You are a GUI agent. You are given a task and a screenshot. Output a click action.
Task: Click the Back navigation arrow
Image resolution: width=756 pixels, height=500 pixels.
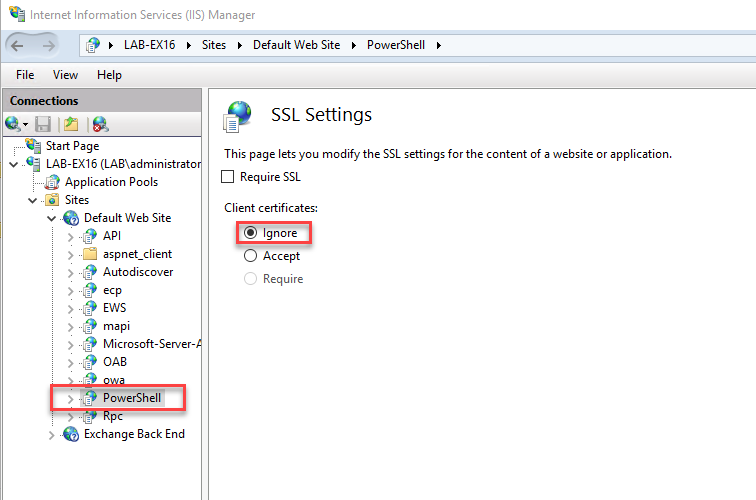[17, 46]
